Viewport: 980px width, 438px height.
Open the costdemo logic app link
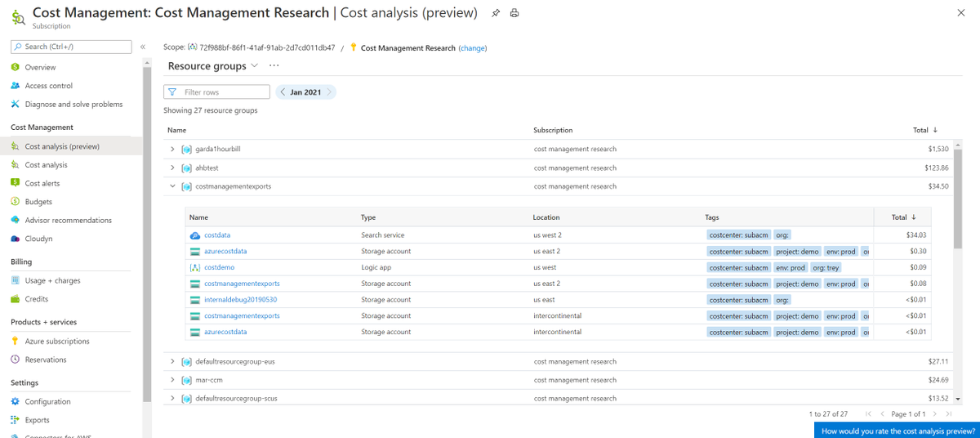pos(220,267)
